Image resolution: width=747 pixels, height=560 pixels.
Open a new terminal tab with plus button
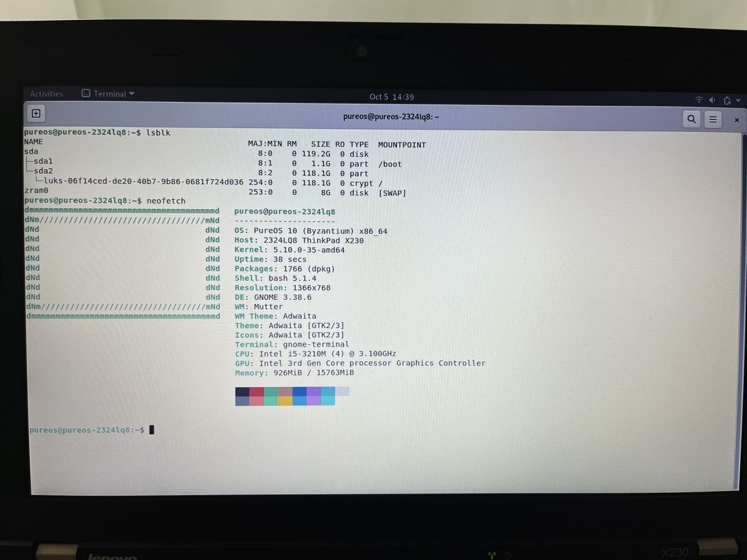36,113
